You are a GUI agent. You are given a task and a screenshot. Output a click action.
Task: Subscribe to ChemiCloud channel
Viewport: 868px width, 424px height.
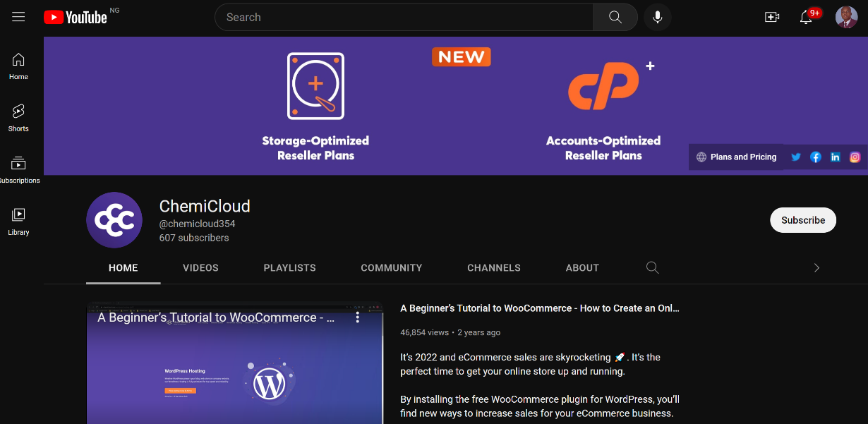coord(803,220)
